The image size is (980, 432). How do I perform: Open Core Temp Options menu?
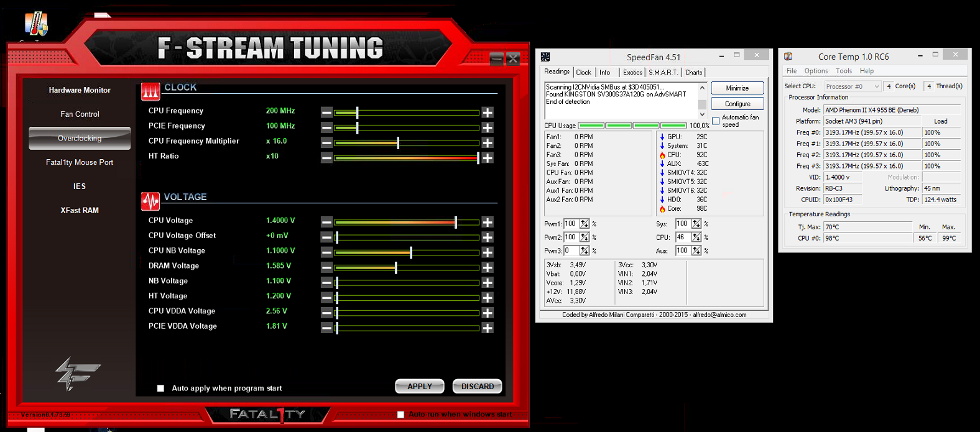click(816, 71)
